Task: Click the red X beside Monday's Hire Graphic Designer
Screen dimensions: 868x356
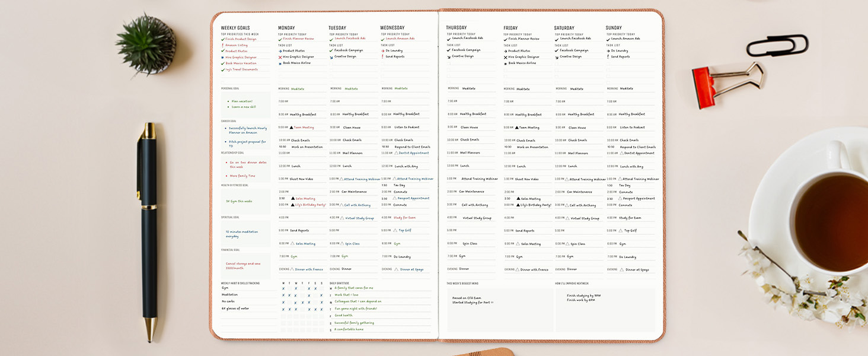Action: tap(280, 57)
